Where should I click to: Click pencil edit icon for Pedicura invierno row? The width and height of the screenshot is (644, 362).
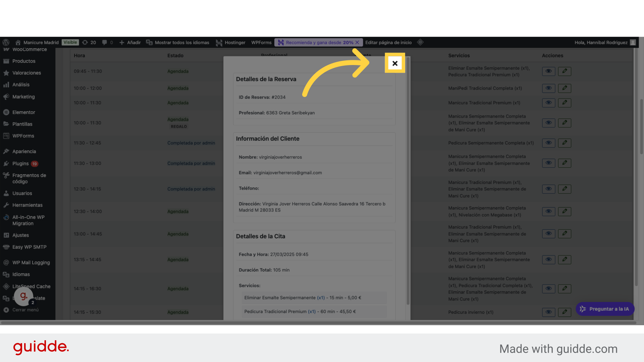565,312
